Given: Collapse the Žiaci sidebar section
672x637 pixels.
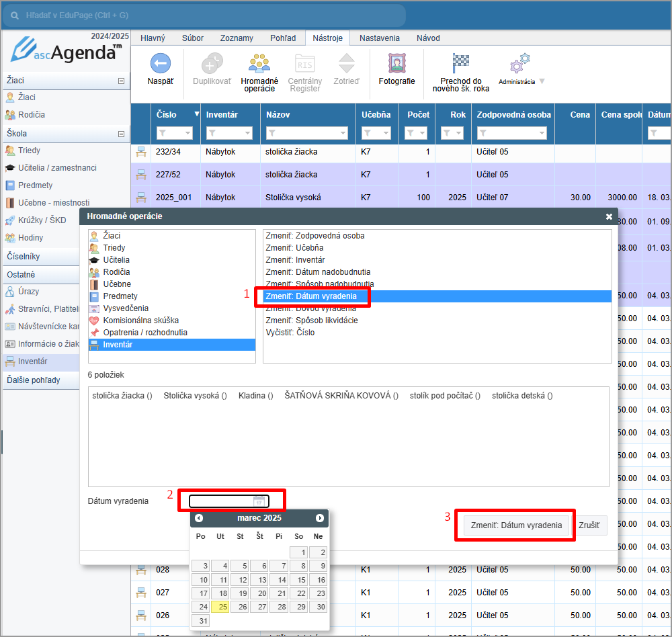Looking at the screenshot, I should point(121,81).
